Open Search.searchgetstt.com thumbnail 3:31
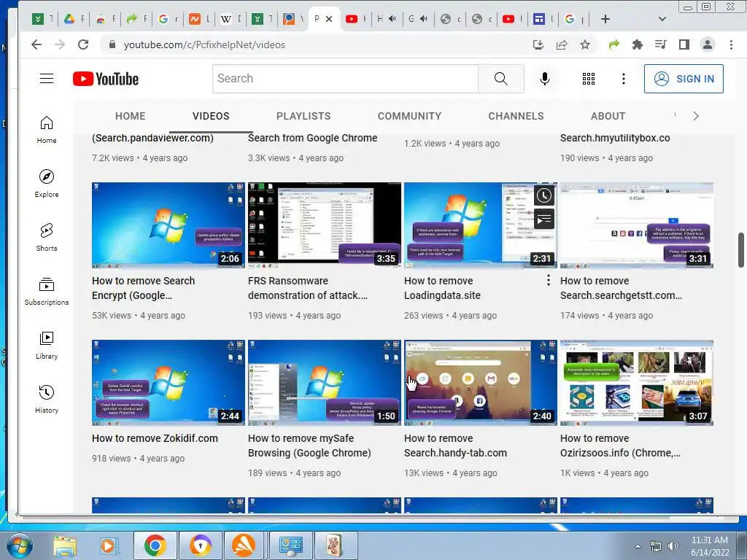This screenshot has height=560, width=747. coord(636,225)
